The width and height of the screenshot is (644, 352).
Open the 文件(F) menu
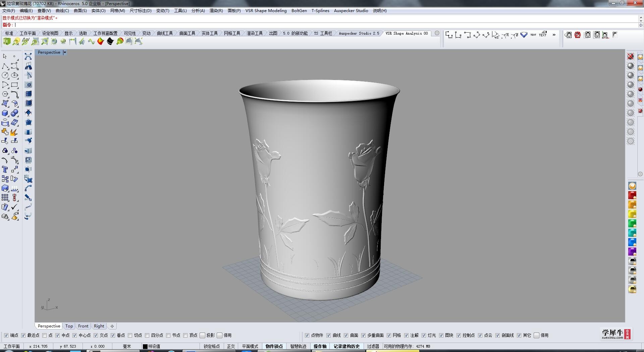click(9, 11)
